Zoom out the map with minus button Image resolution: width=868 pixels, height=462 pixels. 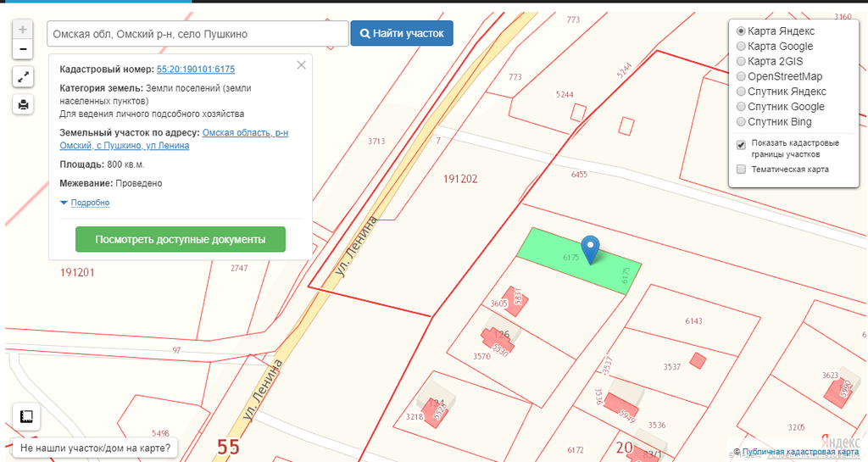click(23, 49)
